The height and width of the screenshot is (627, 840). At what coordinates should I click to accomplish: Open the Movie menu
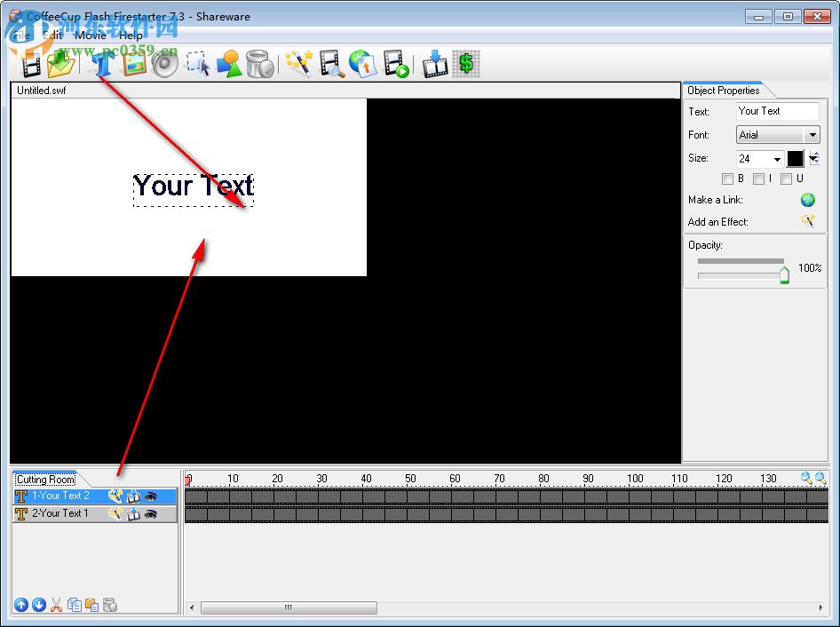(90, 36)
